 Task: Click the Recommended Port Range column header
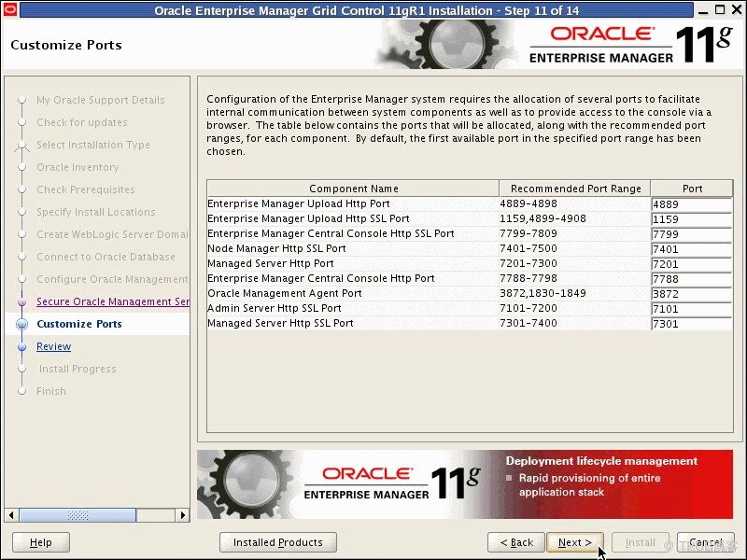tap(575, 189)
